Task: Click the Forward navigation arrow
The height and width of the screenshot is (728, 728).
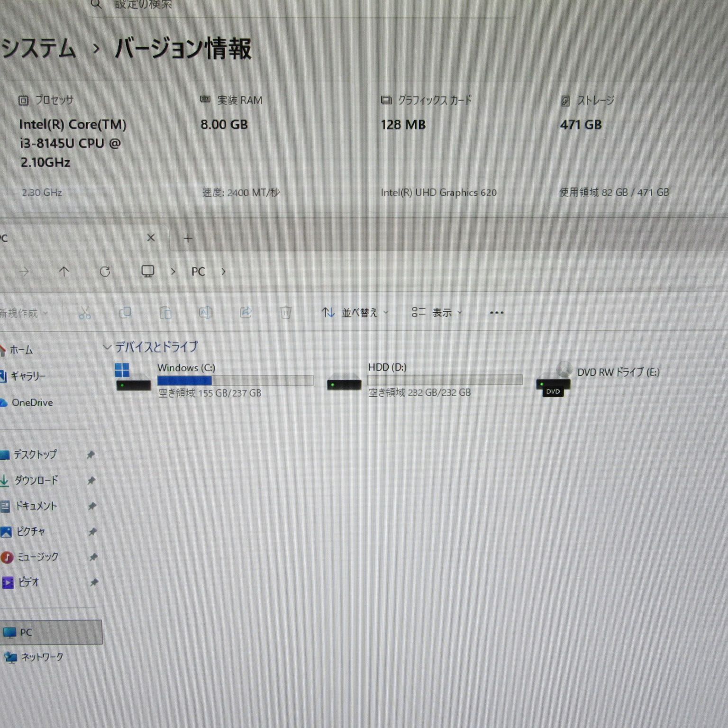Action: [24, 272]
